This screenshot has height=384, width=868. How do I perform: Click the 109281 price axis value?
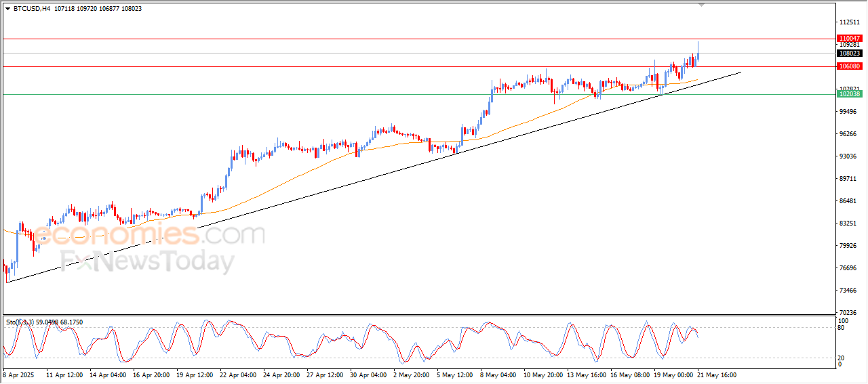tap(850, 45)
